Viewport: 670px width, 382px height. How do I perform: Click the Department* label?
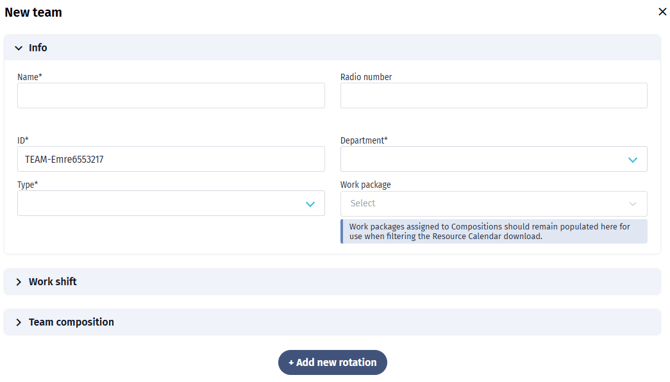(364, 141)
